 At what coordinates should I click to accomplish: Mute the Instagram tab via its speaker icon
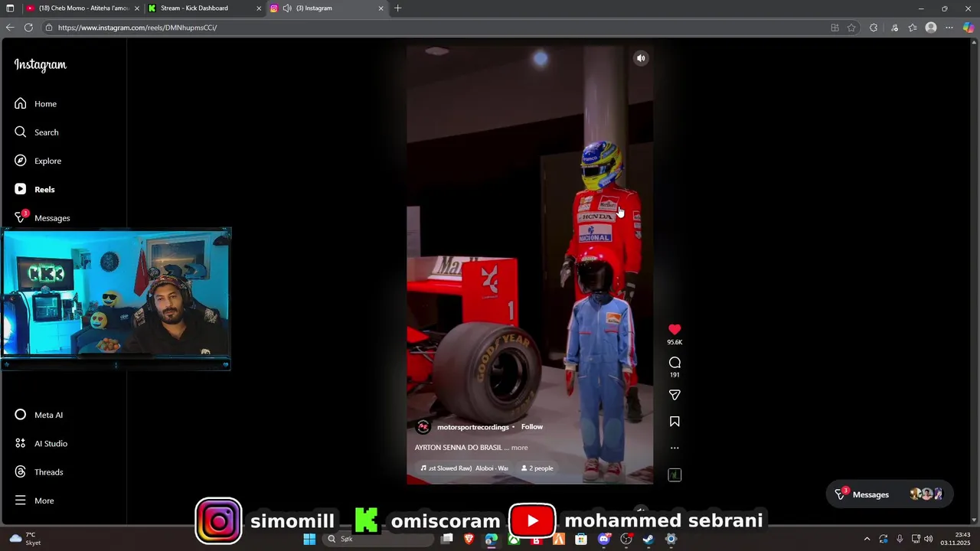click(287, 8)
